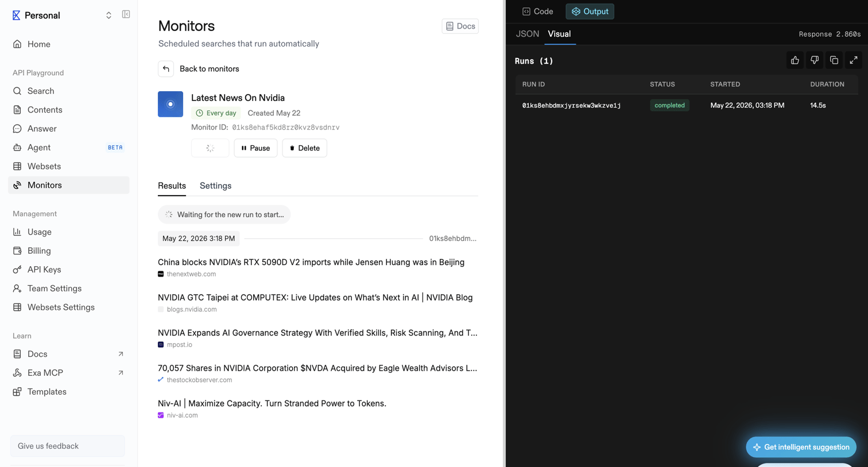The height and width of the screenshot is (467, 868).
Task: Click the May 22, 2026 3:18 PM run label
Action: [199, 239]
